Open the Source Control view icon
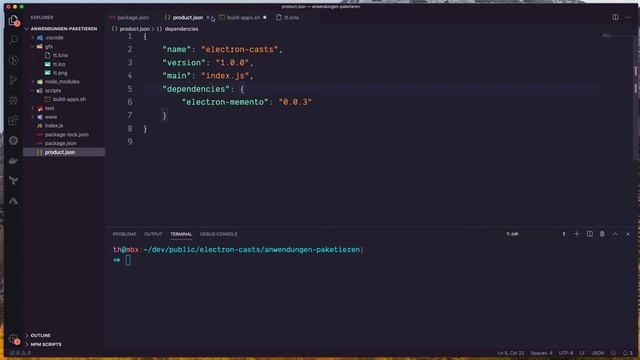Viewport: 640px width, 360px height. [x=13, y=80]
